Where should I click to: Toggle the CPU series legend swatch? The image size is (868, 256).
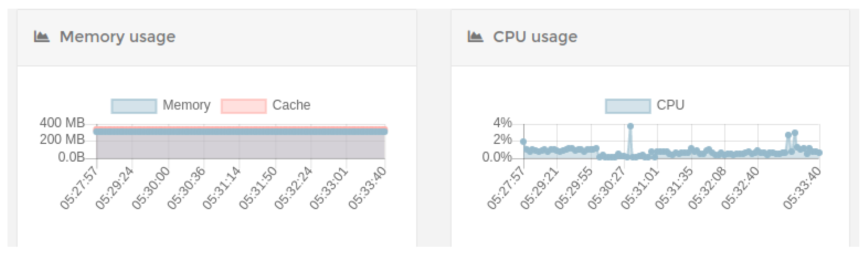[628, 106]
